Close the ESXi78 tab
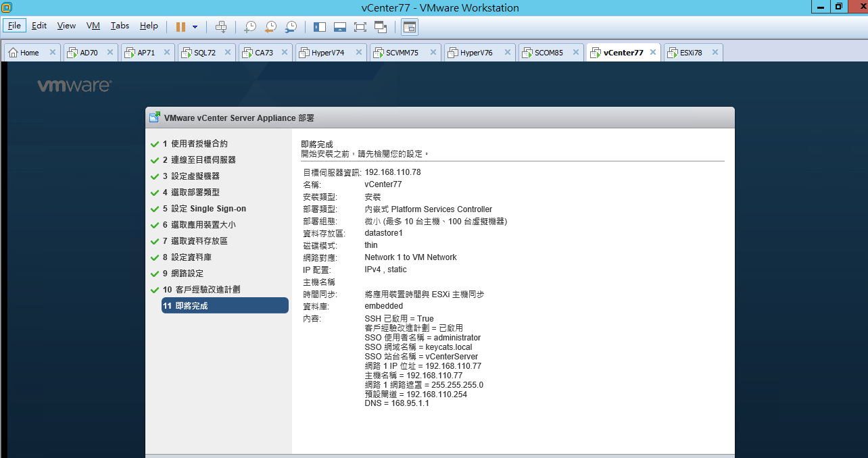This screenshot has width=868, height=458. pos(715,52)
